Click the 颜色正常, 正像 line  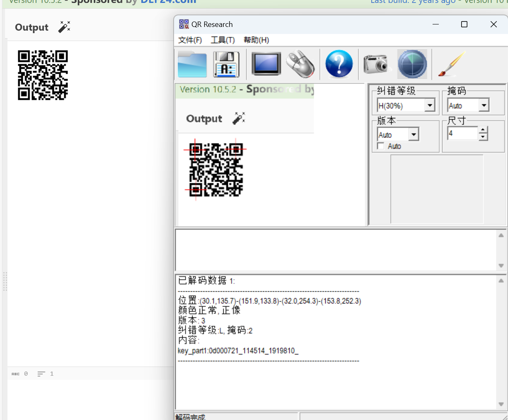(x=209, y=310)
